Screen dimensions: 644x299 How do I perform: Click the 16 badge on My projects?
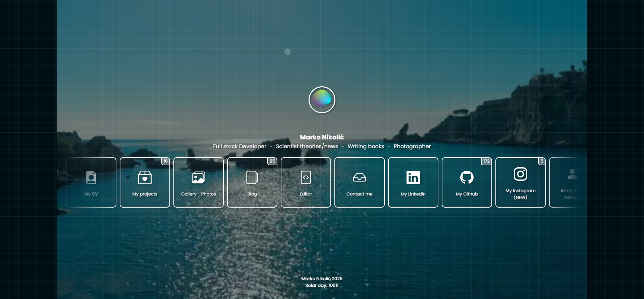(165, 161)
